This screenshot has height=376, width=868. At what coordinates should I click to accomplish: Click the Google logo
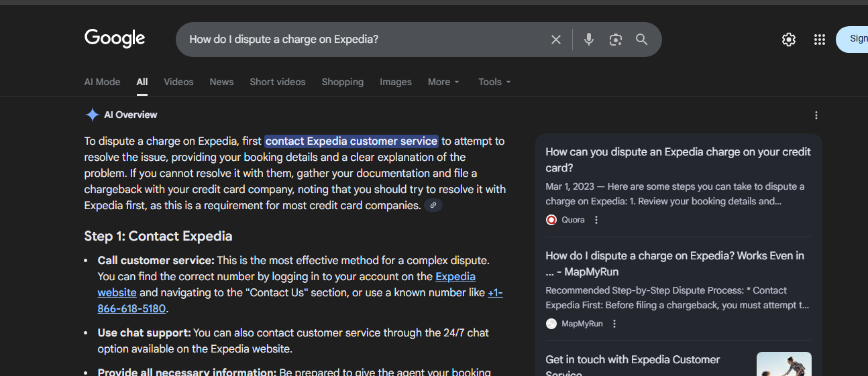tap(115, 39)
